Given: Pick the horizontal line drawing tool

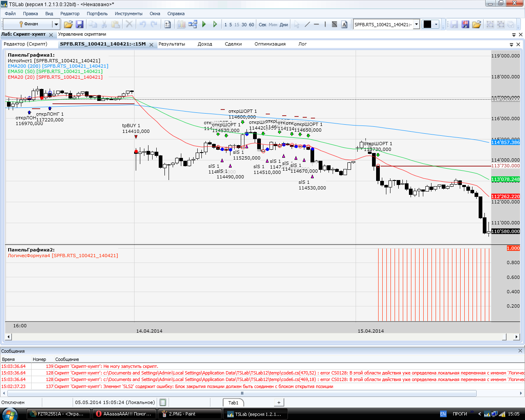Looking at the screenshot, I should pos(316,25).
